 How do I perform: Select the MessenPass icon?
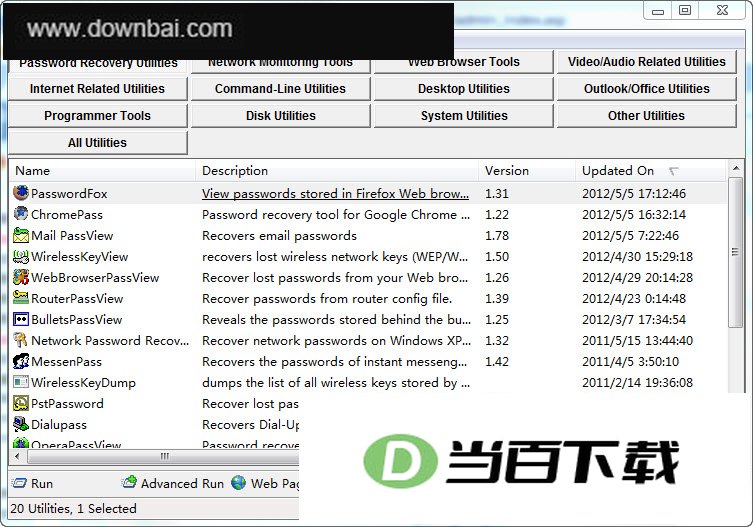point(21,361)
